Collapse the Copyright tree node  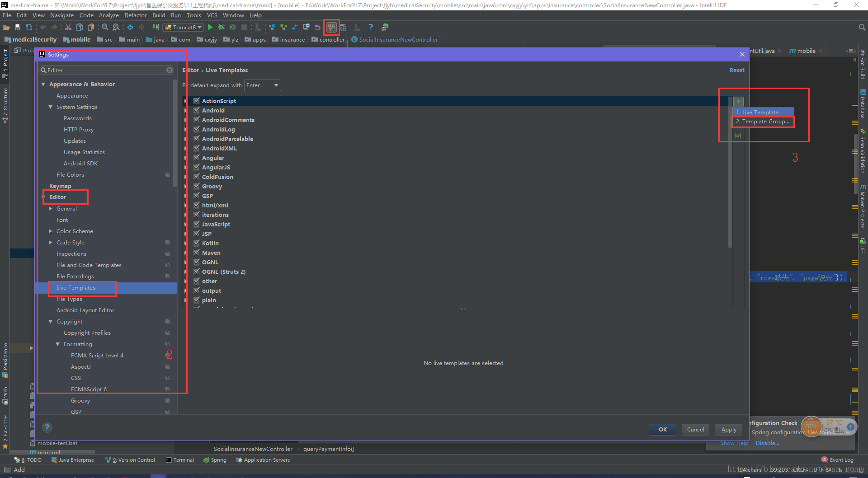point(51,322)
